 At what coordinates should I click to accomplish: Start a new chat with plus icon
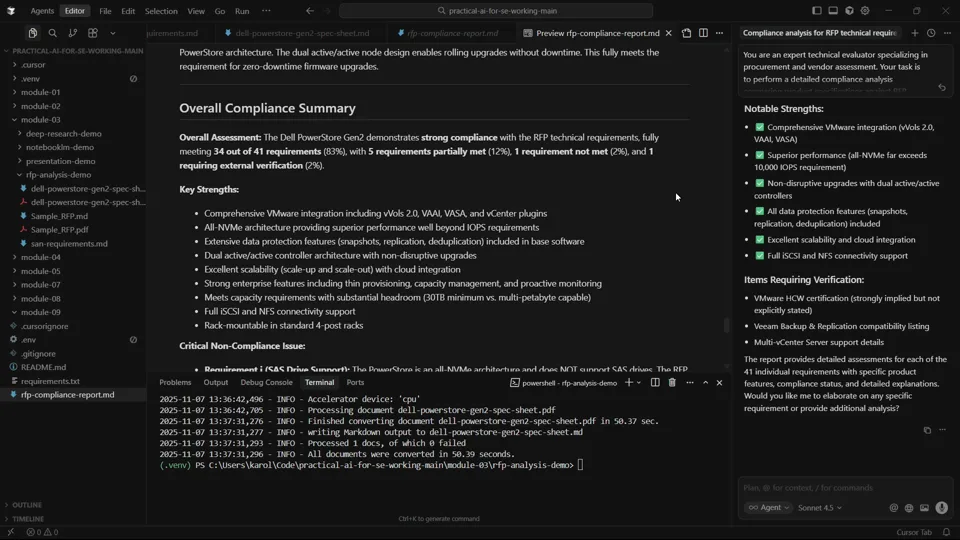click(915, 33)
